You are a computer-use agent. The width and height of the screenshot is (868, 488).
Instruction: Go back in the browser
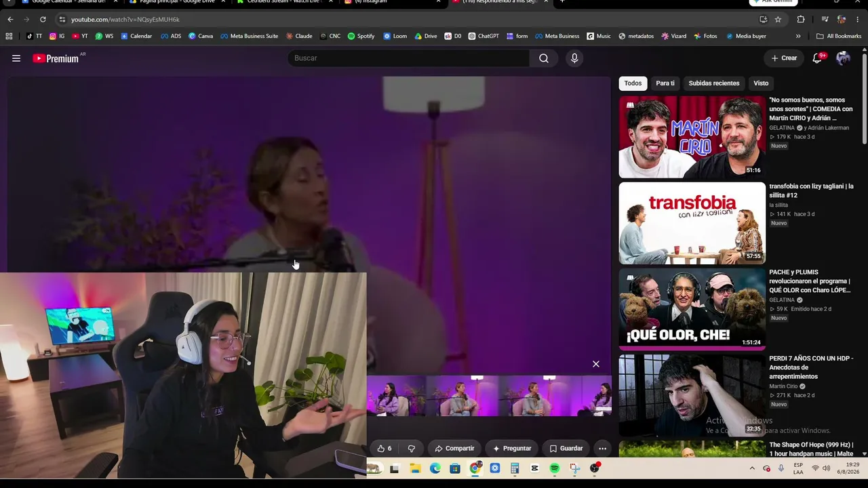[x=10, y=20]
